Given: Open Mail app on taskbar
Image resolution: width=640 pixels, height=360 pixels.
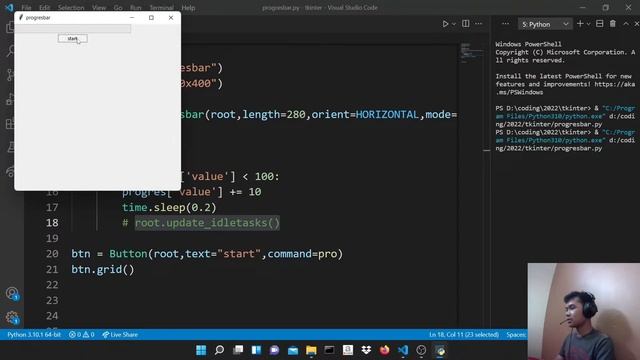Looking at the screenshot, I should coord(293,350).
